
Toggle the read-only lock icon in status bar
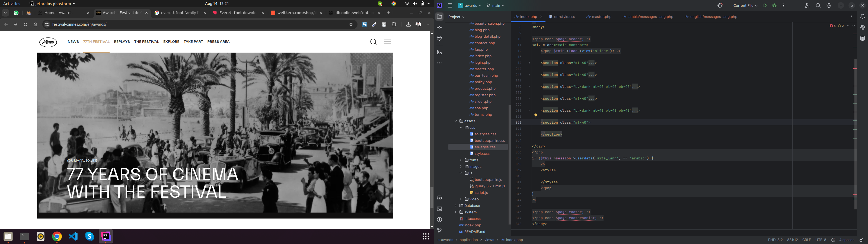[x=861, y=240]
